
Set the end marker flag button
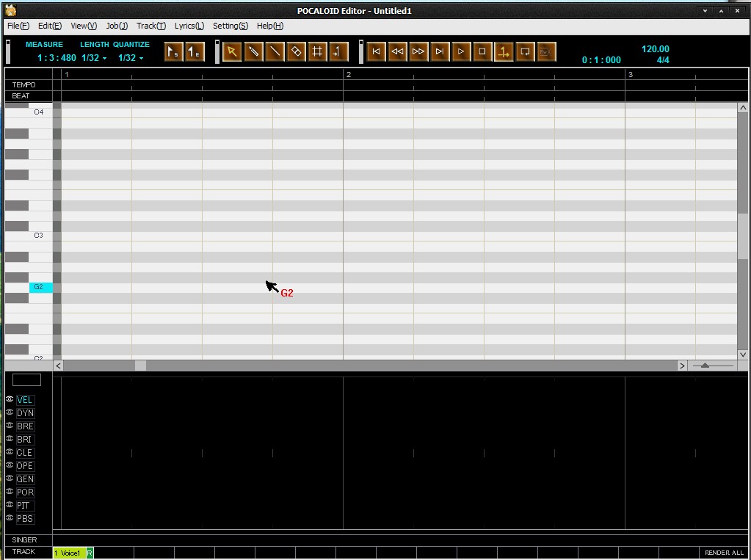[x=195, y=51]
